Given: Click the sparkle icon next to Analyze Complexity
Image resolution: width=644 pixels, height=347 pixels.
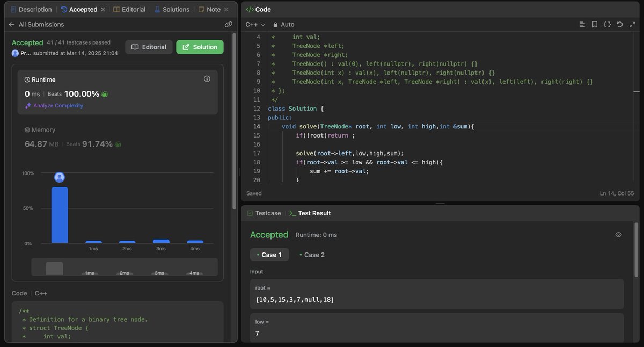Looking at the screenshot, I should [28, 106].
